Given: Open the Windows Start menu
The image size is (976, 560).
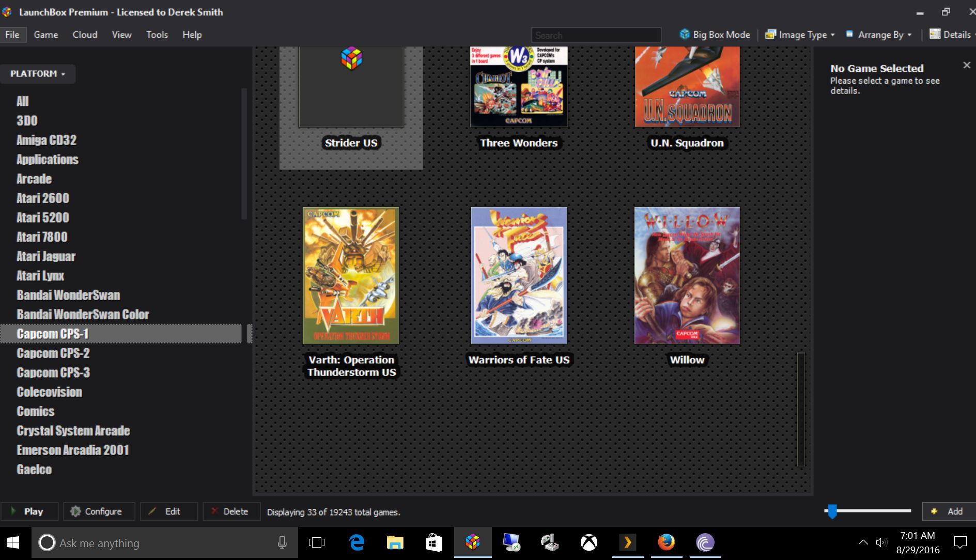Looking at the screenshot, I should pyautogui.click(x=13, y=543).
